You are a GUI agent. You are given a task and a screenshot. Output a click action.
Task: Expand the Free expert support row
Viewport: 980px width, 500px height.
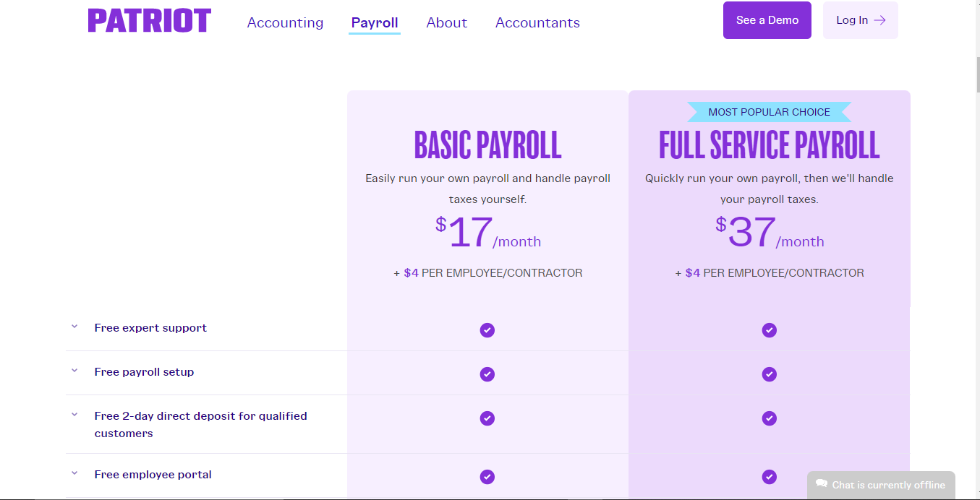tap(74, 327)
